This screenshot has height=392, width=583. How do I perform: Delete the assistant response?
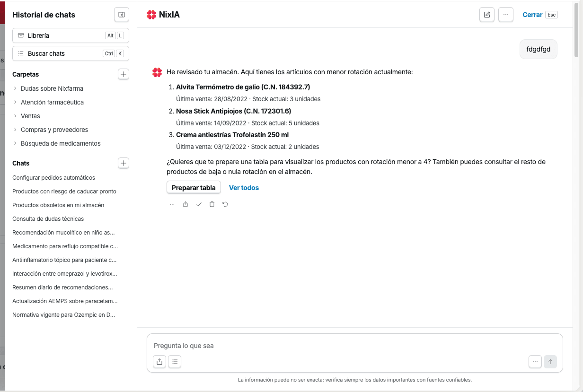pyautogui.click(x=212, y=204)
